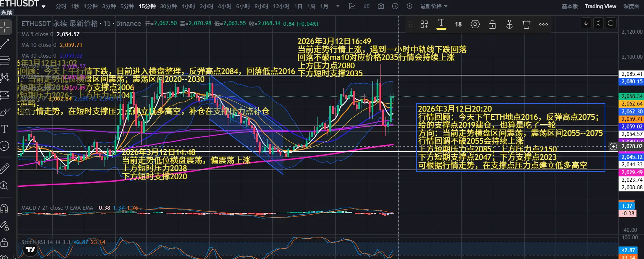The image size is (644, 259).
Task: Click the circled plus icon in top toolbar
Action: 395,6
